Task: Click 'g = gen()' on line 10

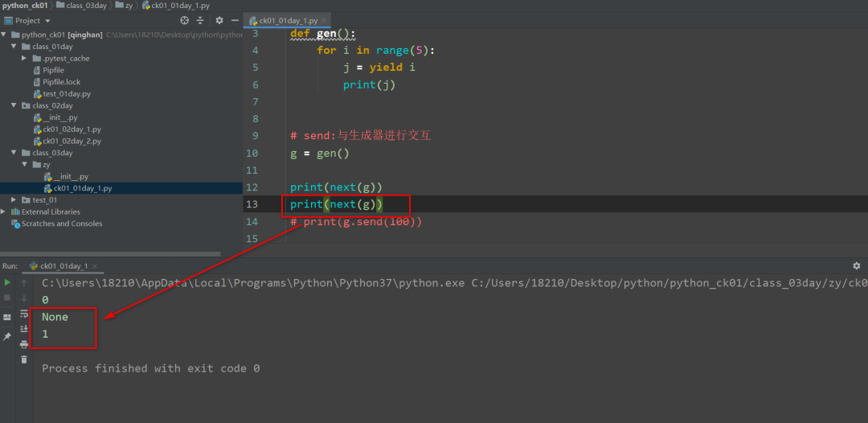Action: click(320, 153)
